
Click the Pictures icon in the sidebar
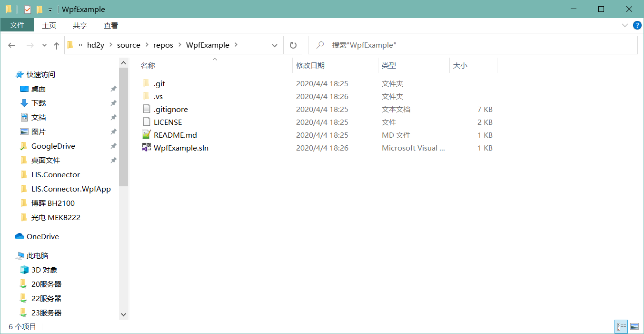(24, 132)
